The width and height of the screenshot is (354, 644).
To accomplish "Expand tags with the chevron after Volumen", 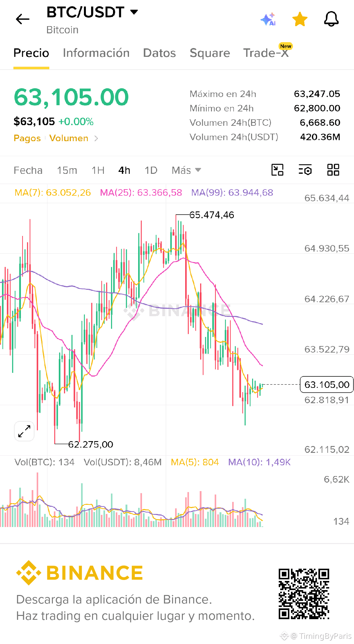I will point(96,139).
